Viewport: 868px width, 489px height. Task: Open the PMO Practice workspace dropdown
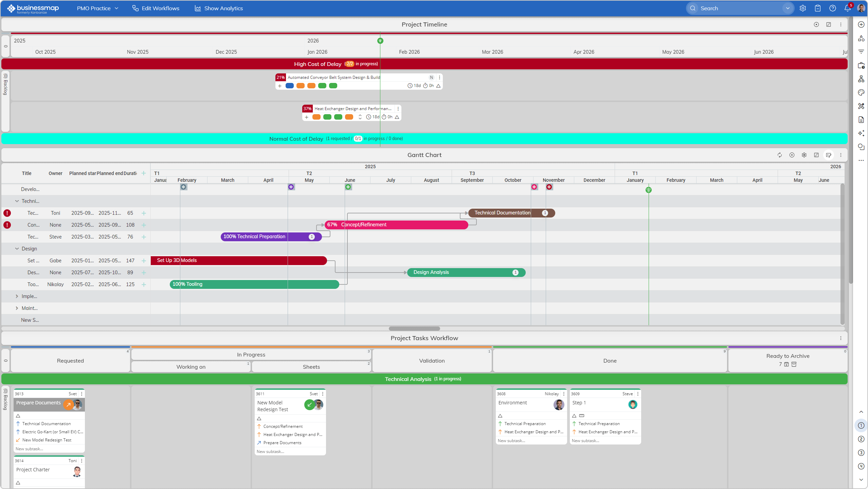coord(97,8)
